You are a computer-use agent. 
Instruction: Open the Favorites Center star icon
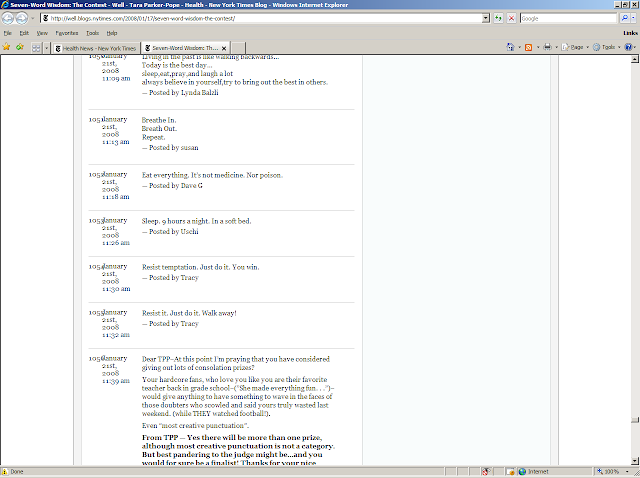pyautogui.click(x=7, y=47)
